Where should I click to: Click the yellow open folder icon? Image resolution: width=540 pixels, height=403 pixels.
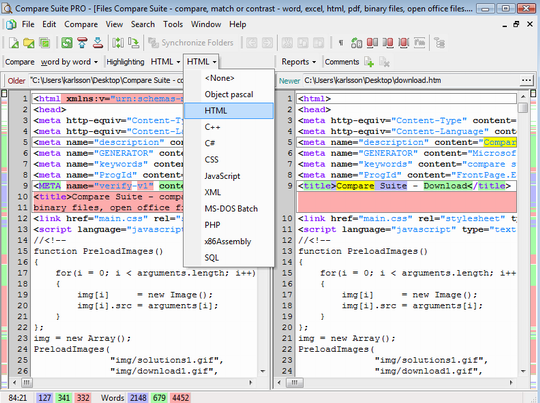pyautogui.click(x=29, y=43)
